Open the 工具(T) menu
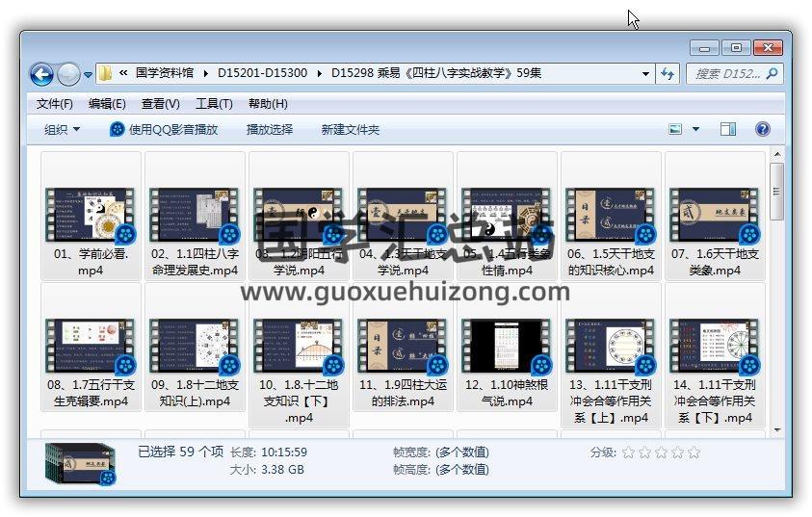Viewport: 812px width, 517px height. coord(214,104)
